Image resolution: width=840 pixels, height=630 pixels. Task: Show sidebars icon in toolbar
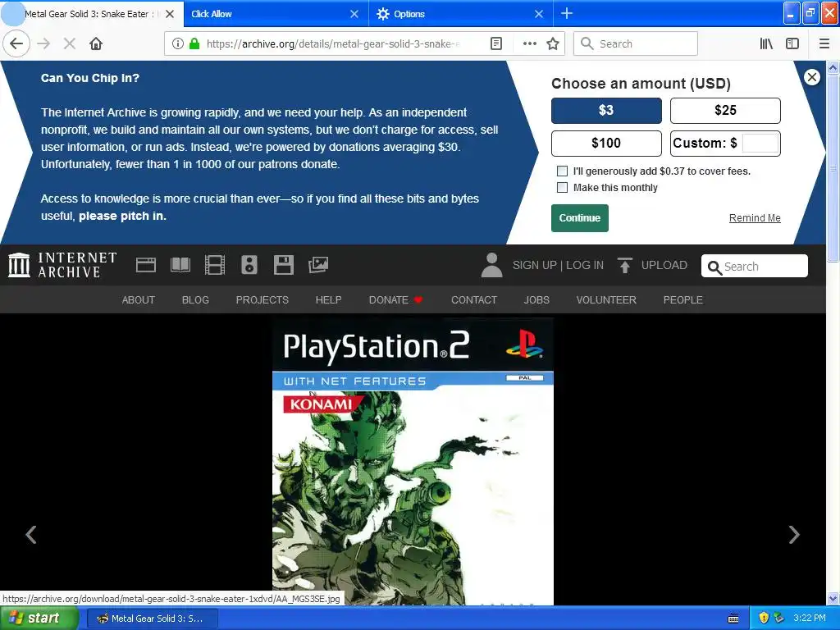792,43
